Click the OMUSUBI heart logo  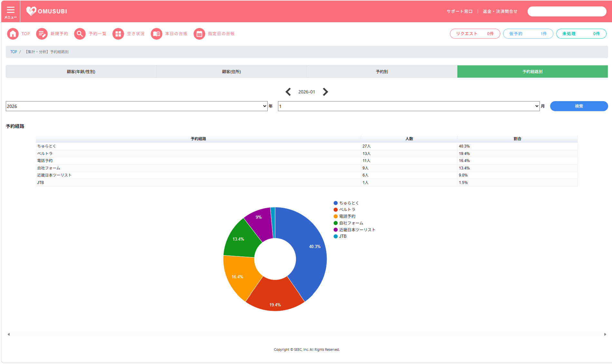[31, 11]
